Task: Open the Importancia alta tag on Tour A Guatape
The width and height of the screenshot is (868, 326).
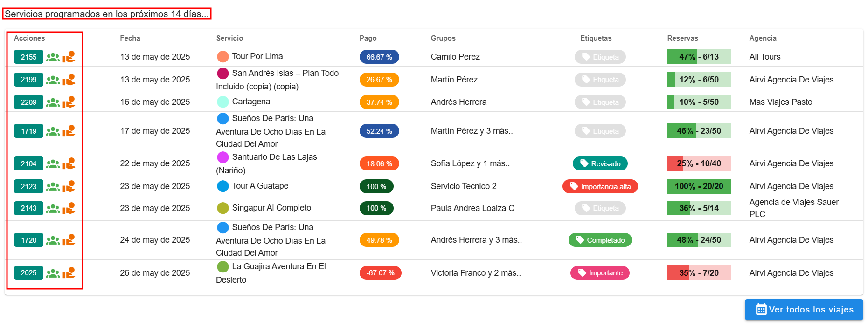Action: pyautogui.click(x=600, y=187)
